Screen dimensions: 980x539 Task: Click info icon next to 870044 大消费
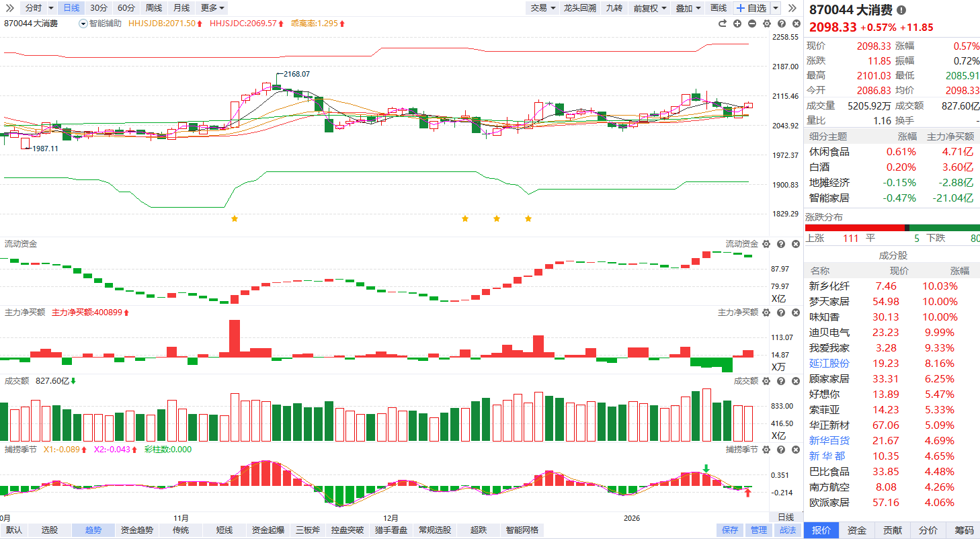pos(901,10)
